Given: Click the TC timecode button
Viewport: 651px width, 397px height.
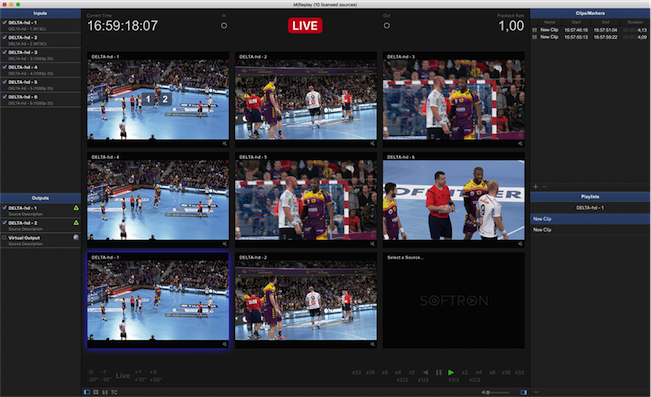Looking at the screenshot, I should click(114, 392).
